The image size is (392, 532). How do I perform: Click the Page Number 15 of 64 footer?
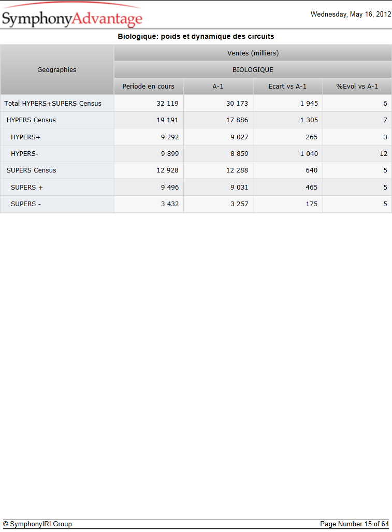(354, 524)
